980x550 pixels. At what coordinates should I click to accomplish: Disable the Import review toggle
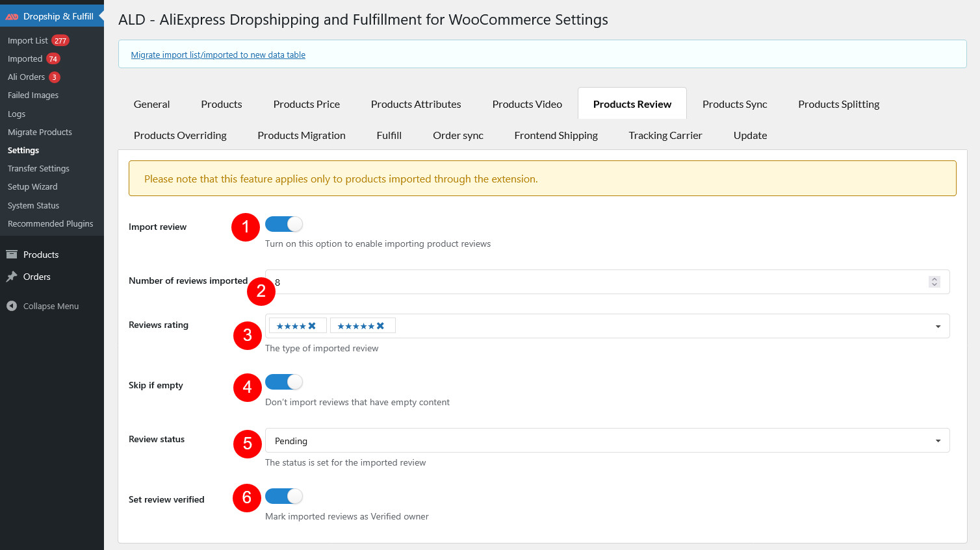pos(284,224)
